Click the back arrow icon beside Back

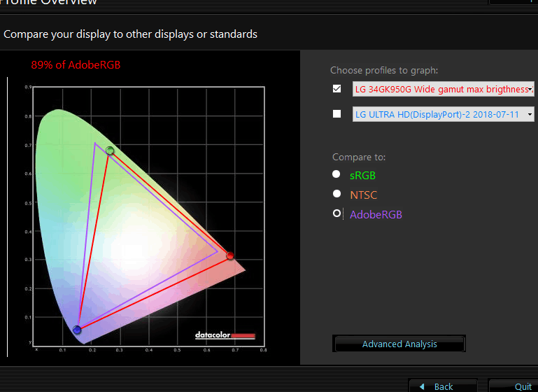point(422,387)
